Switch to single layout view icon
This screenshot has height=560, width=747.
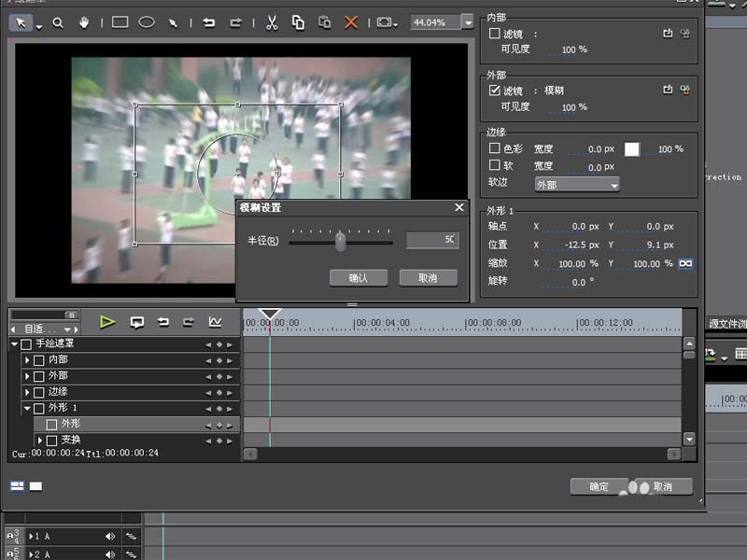coord(35,485)
